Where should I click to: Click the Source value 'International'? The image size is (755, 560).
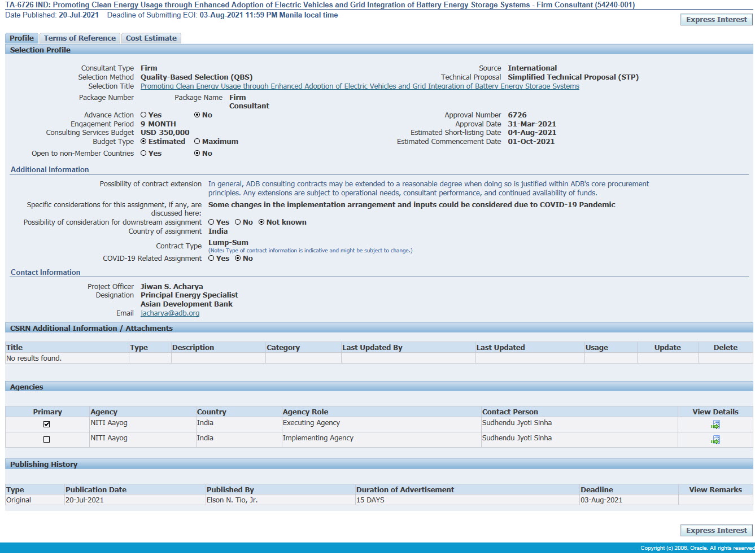(x=532, y=68)
